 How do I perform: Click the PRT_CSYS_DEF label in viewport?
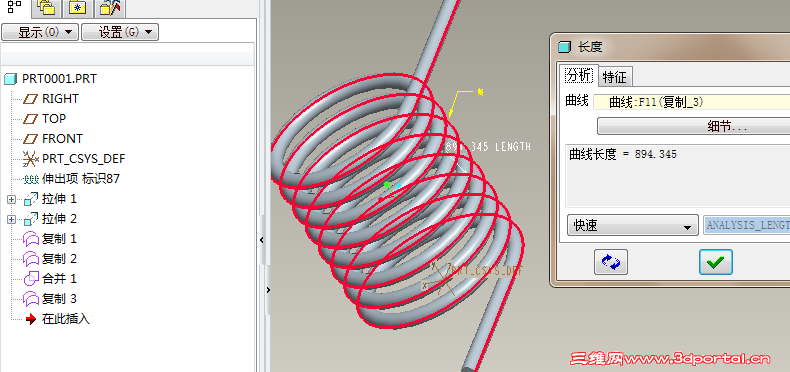[488, 271]
